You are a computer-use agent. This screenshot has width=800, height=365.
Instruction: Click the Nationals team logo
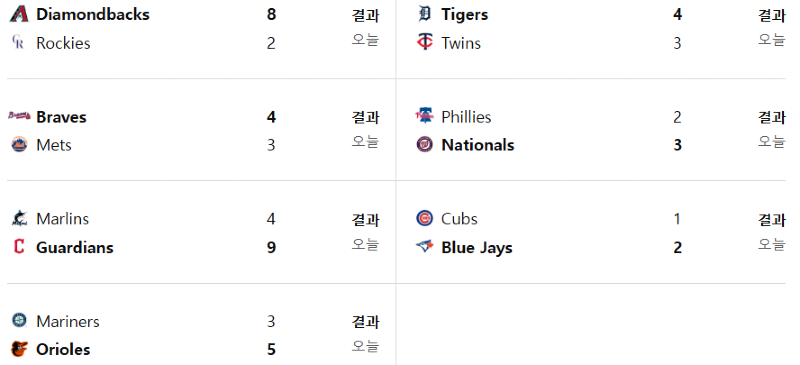[x=424, y=144]
